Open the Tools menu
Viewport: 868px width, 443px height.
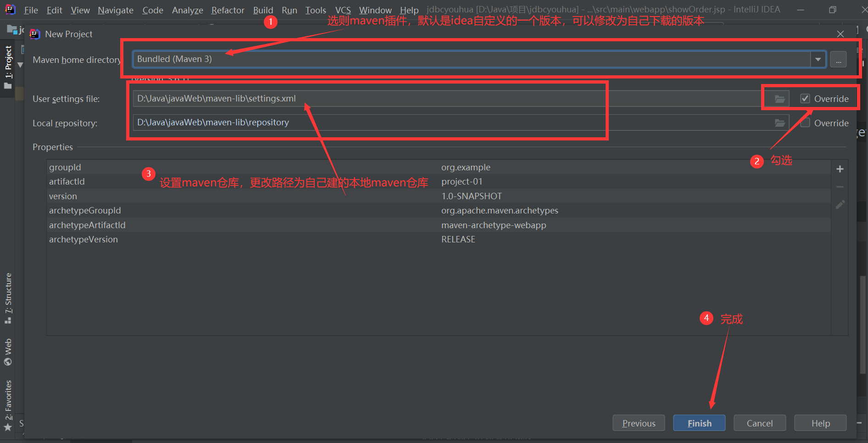[316, 10]
